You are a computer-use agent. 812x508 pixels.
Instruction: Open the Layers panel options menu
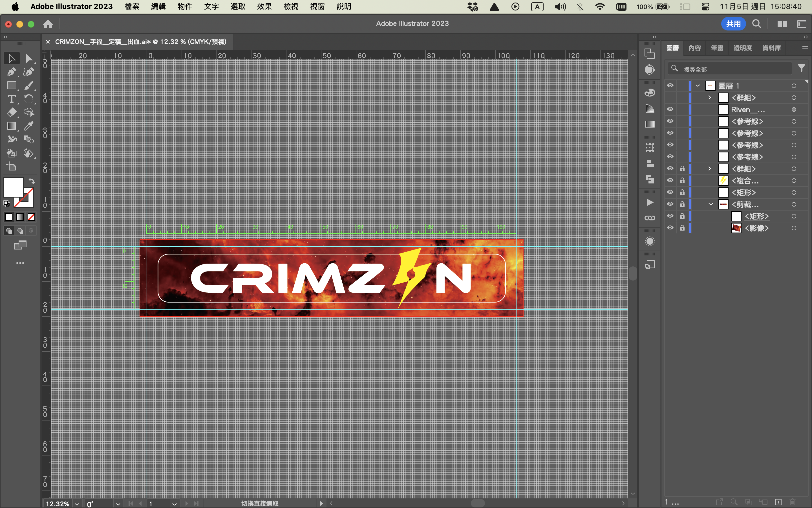(x=805, y=48)
